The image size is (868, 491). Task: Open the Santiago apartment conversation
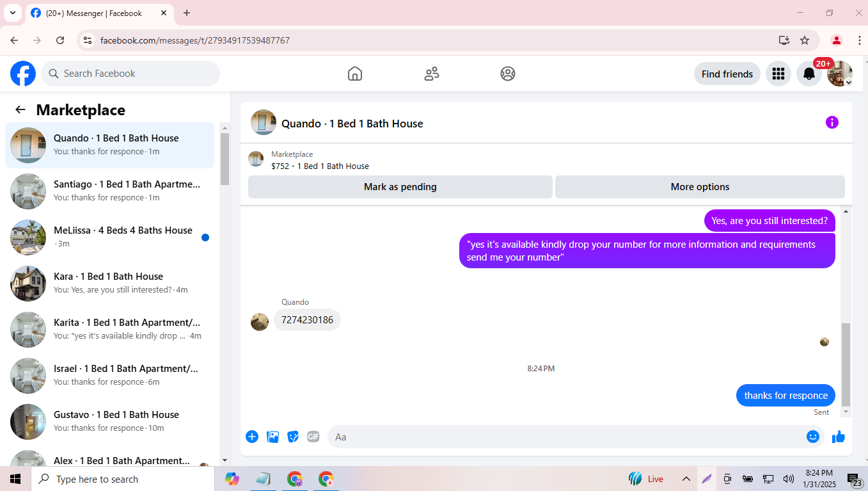(x=109, y=191)
